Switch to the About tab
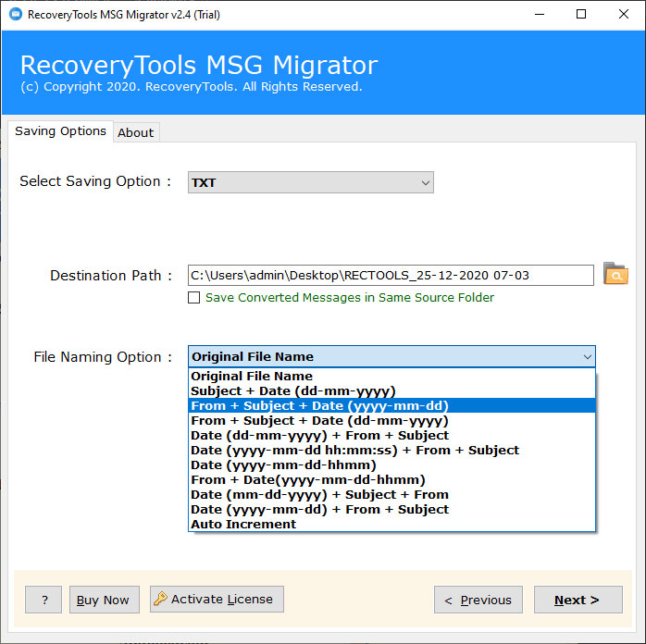646x644 pixels. [x=135, y=132]
